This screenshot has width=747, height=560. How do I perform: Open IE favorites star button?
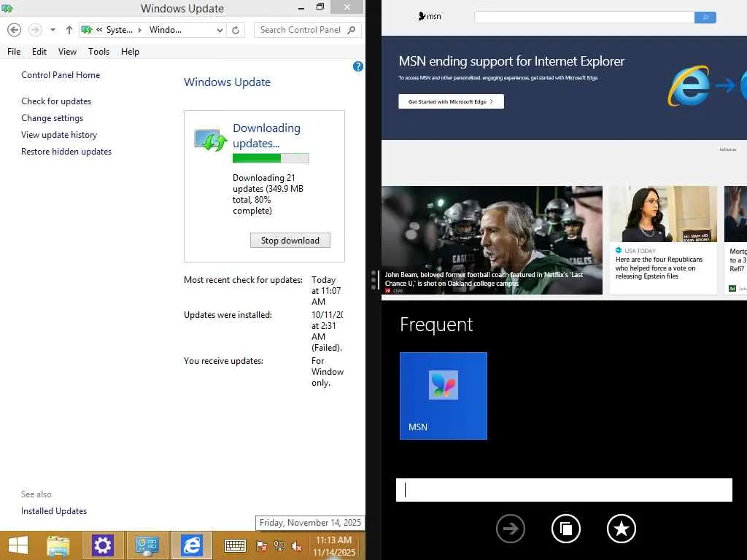click(x=622, y=529)
